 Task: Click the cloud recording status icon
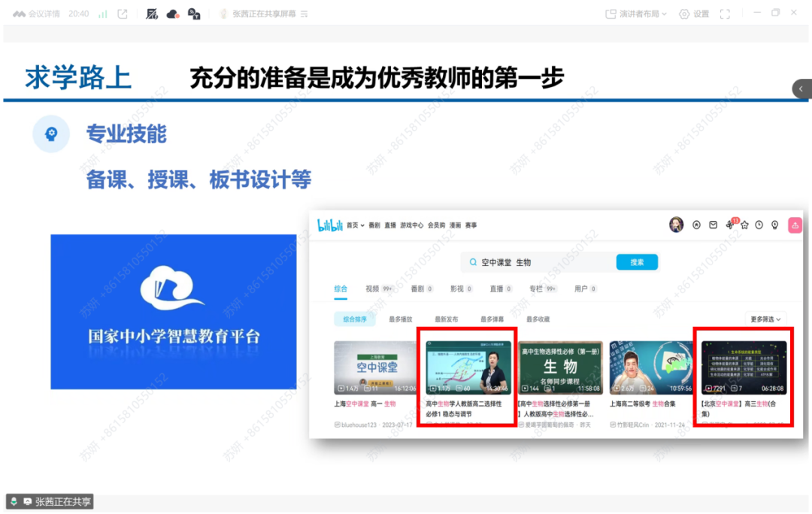[x=172, y=14]
